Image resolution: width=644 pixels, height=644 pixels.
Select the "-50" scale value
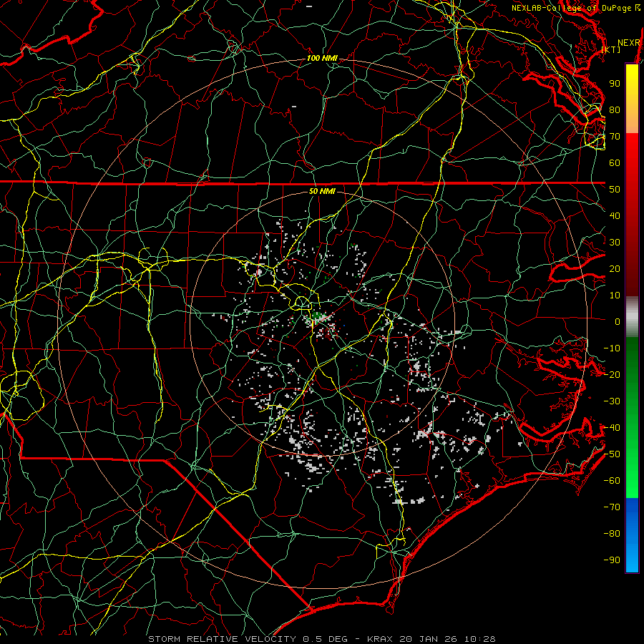612,454
